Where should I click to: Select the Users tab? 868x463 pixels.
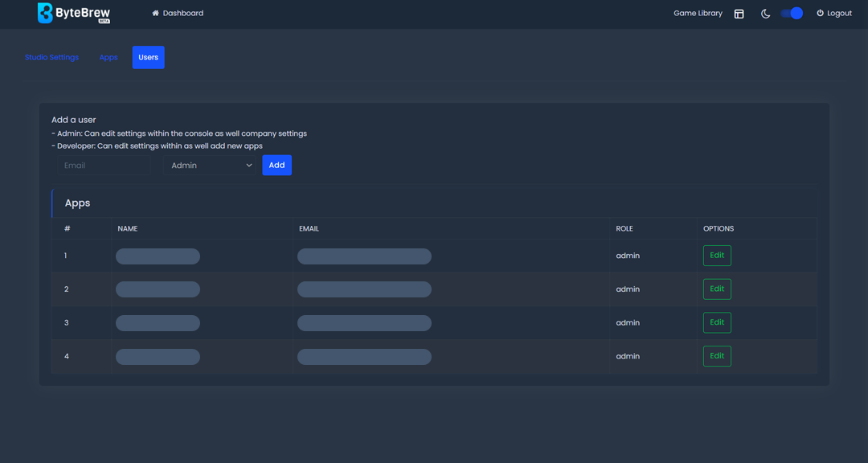[x=149, y=58]
